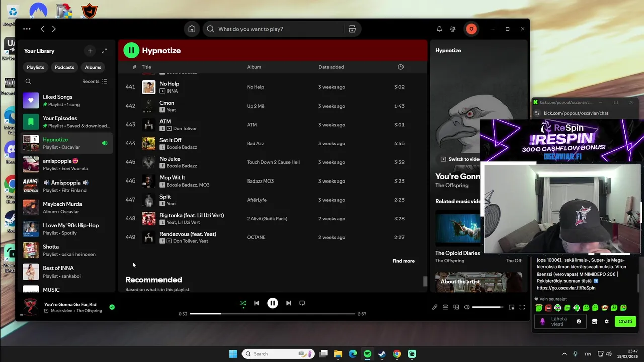Open the Shotta playlist
Screen dimensions: 644x362
(x=67, y=250)
